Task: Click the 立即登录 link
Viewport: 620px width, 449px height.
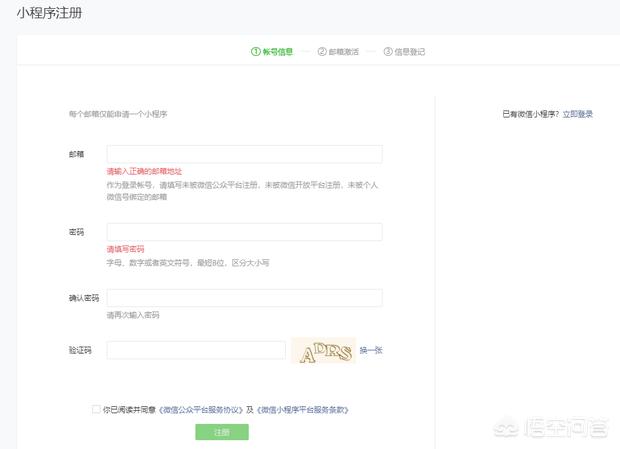Action: pos(578,114)
